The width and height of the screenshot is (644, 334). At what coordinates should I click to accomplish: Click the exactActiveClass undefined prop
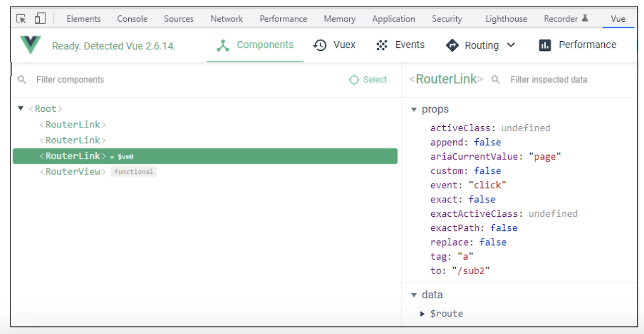point(504,214)
